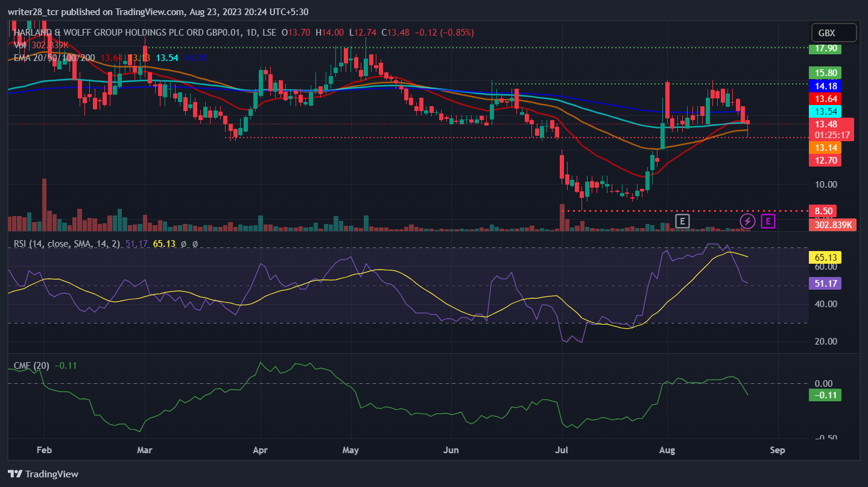The image size is (868, 487).
Task: Click the 51.17 purple RSI value label
Action: [x=825, y=283]
